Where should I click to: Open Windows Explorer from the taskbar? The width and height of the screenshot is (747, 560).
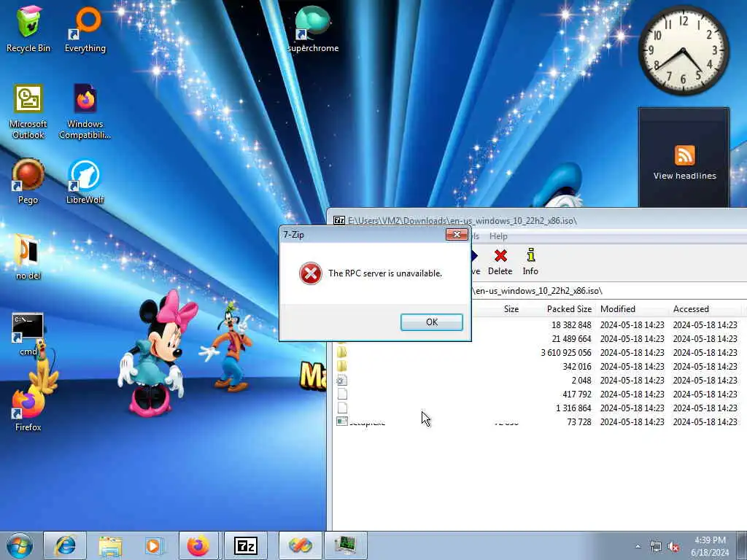110,545
